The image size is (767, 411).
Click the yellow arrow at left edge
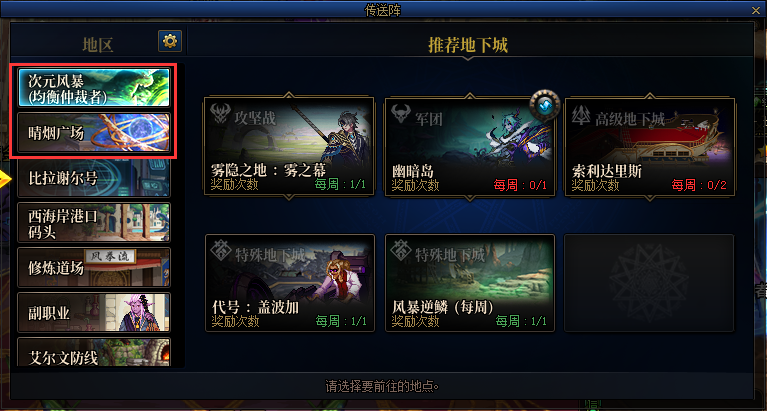click(x=5, y=179)
